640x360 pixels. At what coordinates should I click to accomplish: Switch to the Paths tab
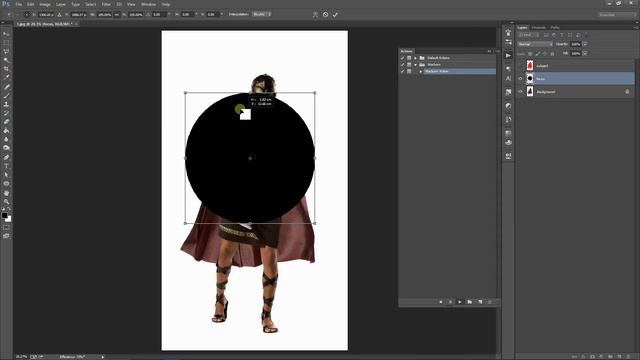(555, 27)
